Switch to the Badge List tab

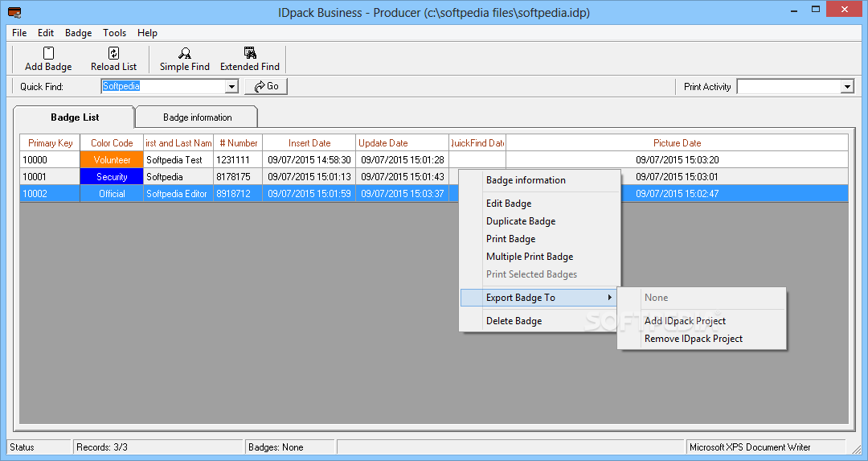tap(75, 117)
